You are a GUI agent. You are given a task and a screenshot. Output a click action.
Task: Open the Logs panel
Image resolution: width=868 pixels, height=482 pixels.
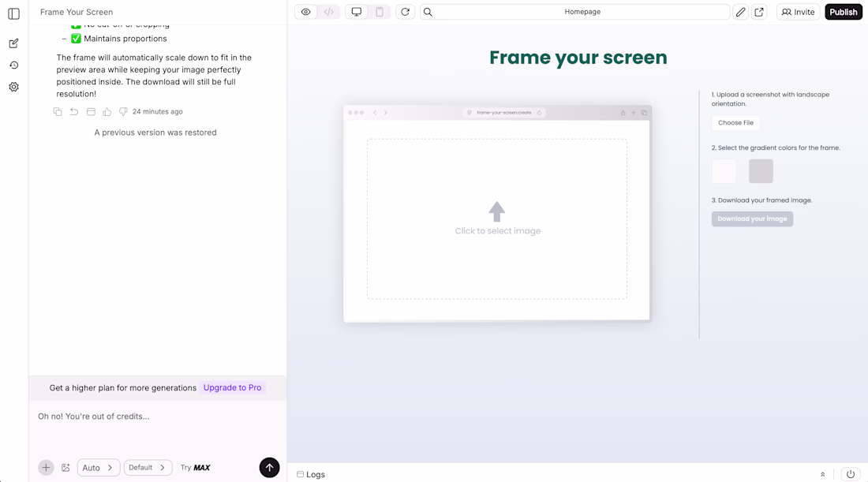point(311,475)
